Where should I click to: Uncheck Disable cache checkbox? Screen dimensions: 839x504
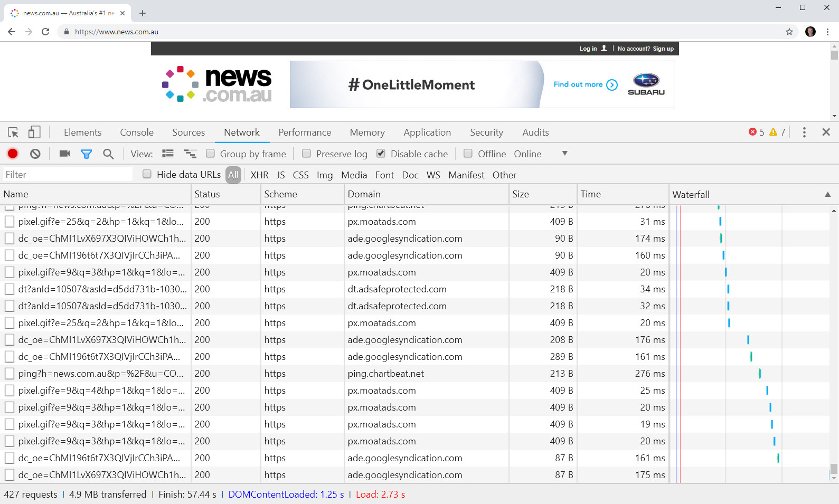point(381,154)
